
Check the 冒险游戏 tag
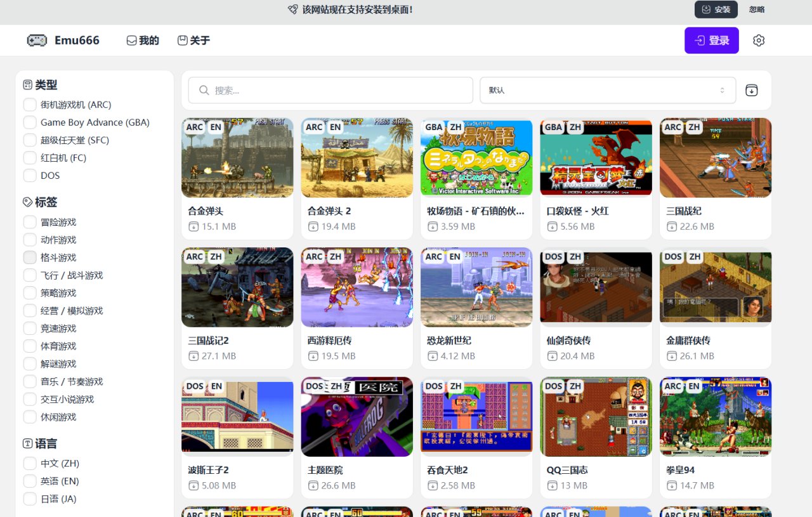(29, 222)
